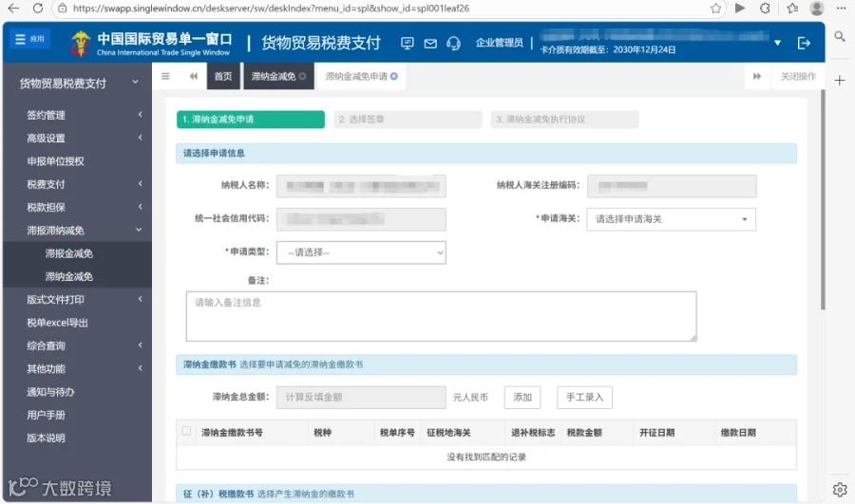The image size is (855, 504).
Task: Add a sidebar app with plus icon
Action: pos(840,81)
